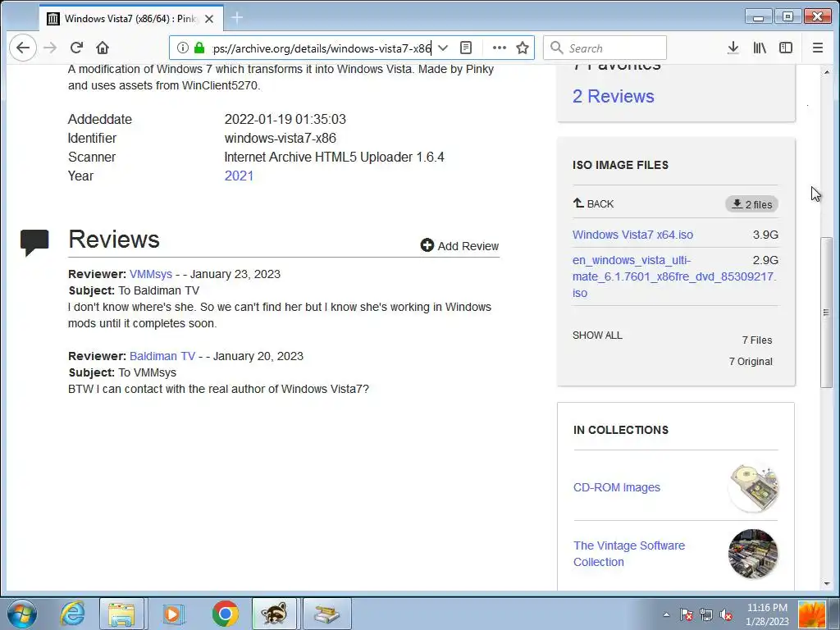
Task: Open the Downloads arrow panel
Action: pyautogui.click(x=733, y=48)
